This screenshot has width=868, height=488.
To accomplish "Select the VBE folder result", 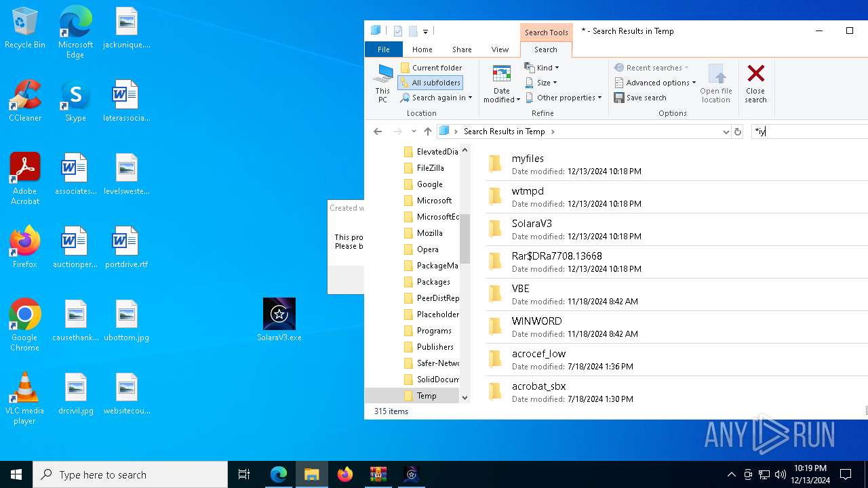I will click(x=676, y=294).
